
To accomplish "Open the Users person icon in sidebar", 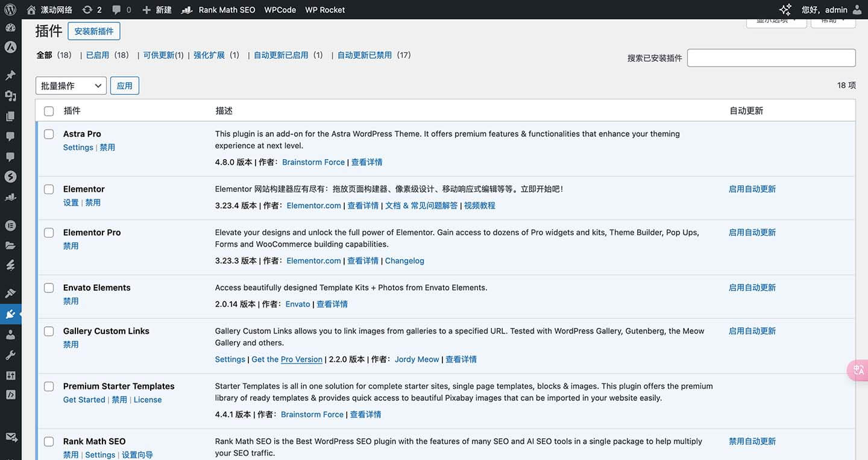I will (x=10, y=335).
